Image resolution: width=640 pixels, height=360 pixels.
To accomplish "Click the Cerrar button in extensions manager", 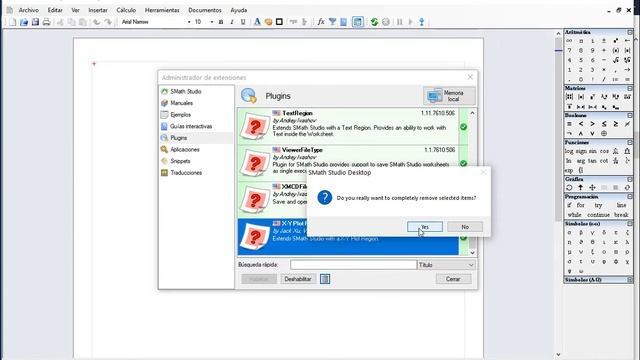I will (453, 279).
